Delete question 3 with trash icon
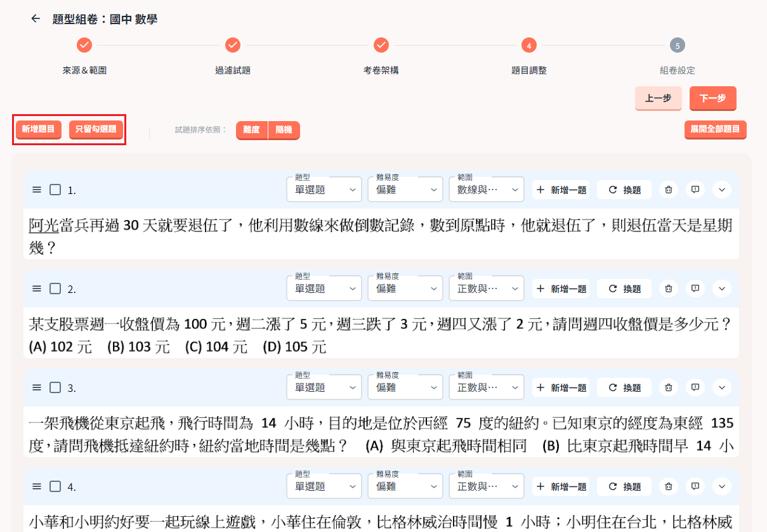 point(668,387)
